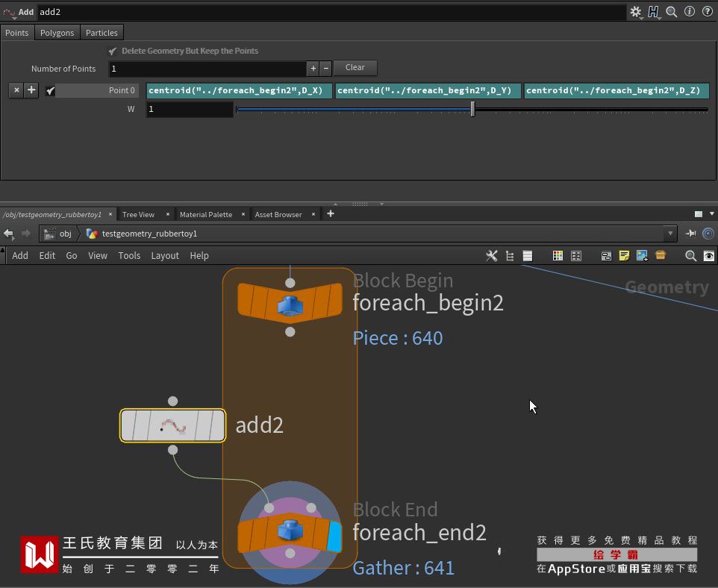Add a sticky note icon

[x=624, y=255]
